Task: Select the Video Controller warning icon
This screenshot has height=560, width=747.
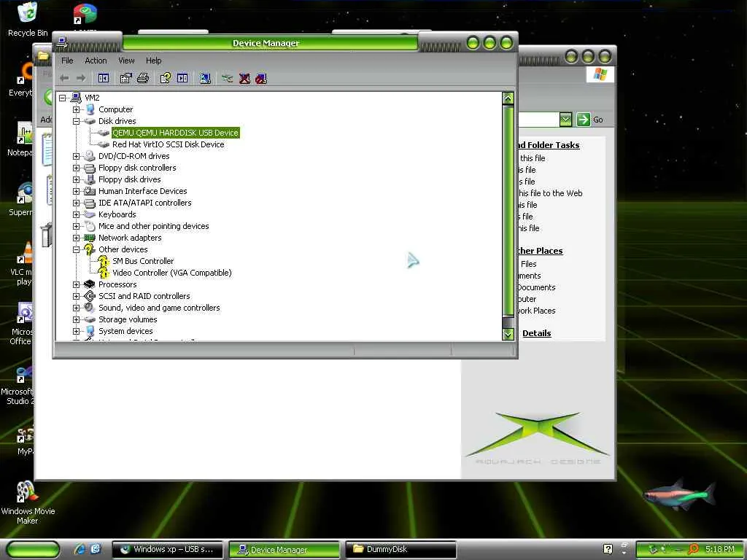Action: tap(104, 273)
